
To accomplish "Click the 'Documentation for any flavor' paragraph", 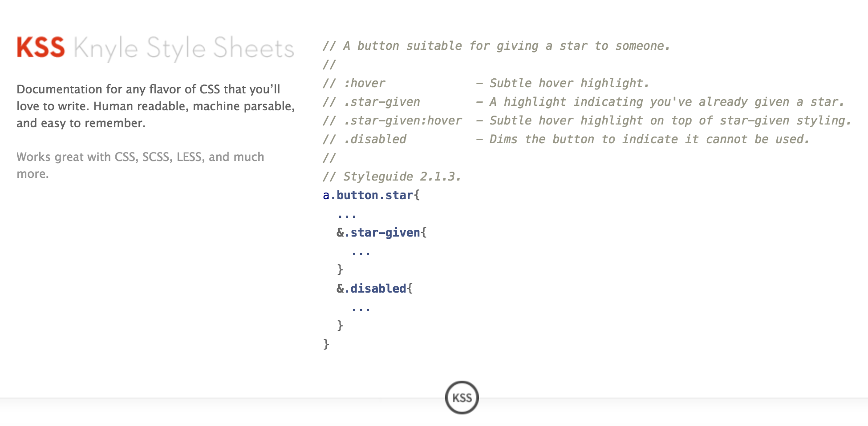I will click(156, 106).
